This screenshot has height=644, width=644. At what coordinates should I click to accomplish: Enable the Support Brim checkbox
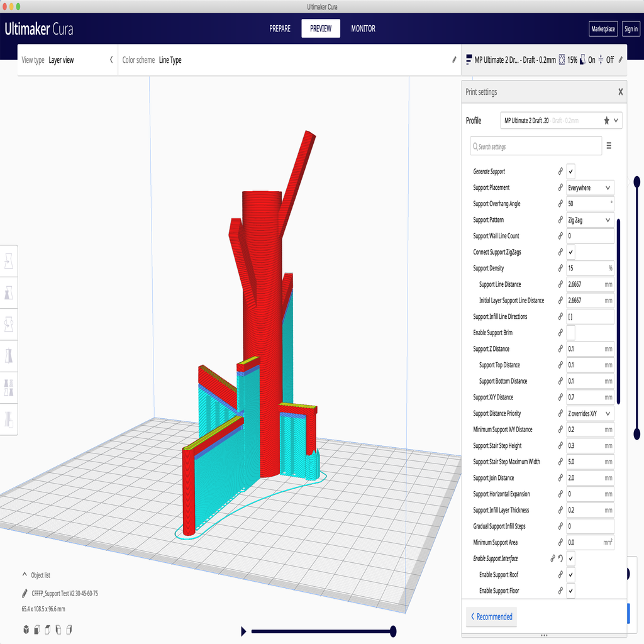[570, 333]
